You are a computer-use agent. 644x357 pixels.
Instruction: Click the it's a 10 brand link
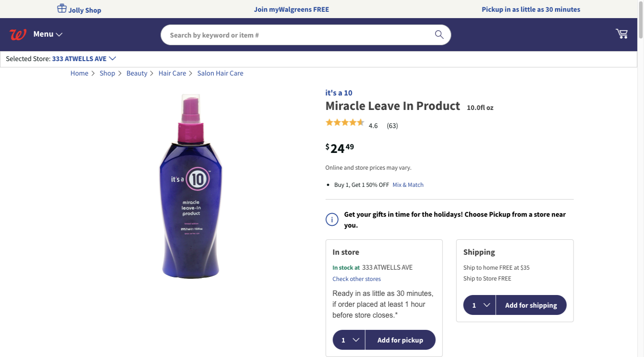[x=338, y=93]
